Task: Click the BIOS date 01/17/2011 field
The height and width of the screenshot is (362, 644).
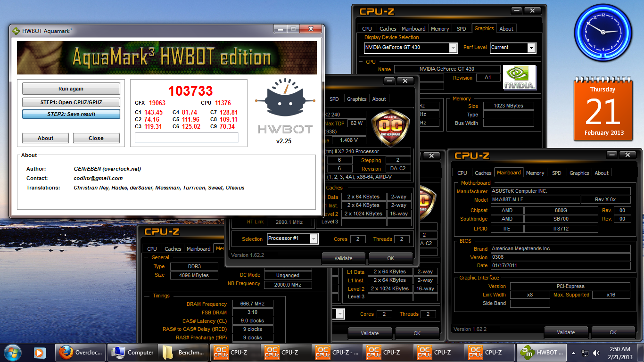Action: point(561,266)
